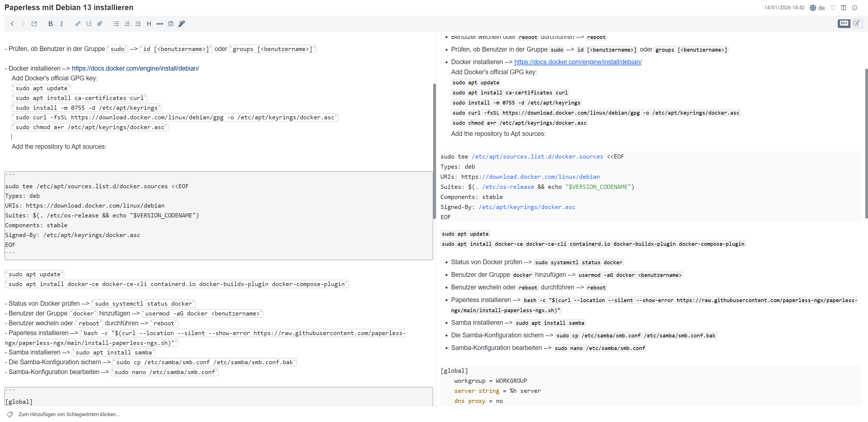Apply italic formatting from toolbar
This screenshot has width=868, height=422.
[x=61, y=24]
